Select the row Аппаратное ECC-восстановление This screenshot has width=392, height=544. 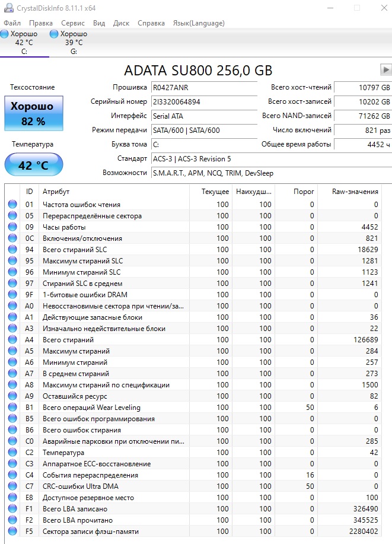pyautogui.click(x=193, y=463)
